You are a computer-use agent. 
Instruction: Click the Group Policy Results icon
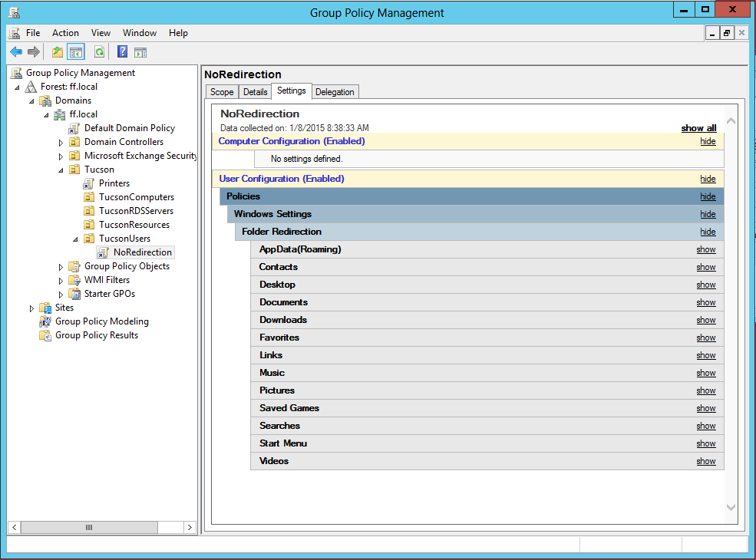45,335
